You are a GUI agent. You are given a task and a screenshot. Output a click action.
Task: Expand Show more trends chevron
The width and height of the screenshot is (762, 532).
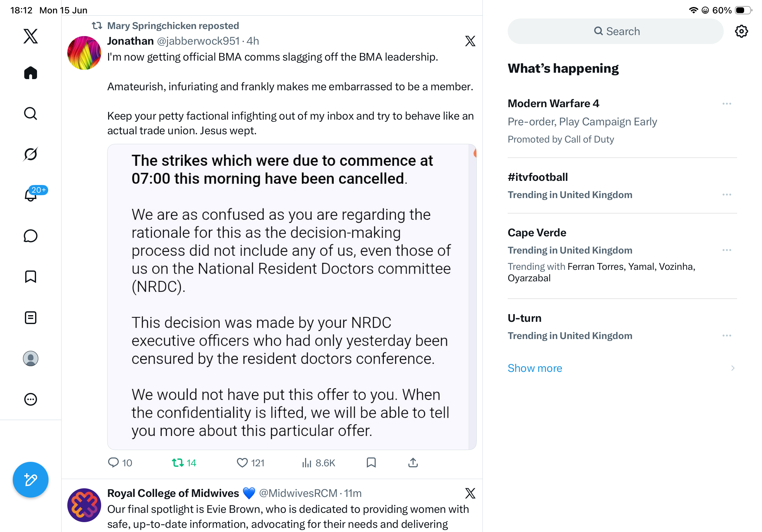pos(732,368)
